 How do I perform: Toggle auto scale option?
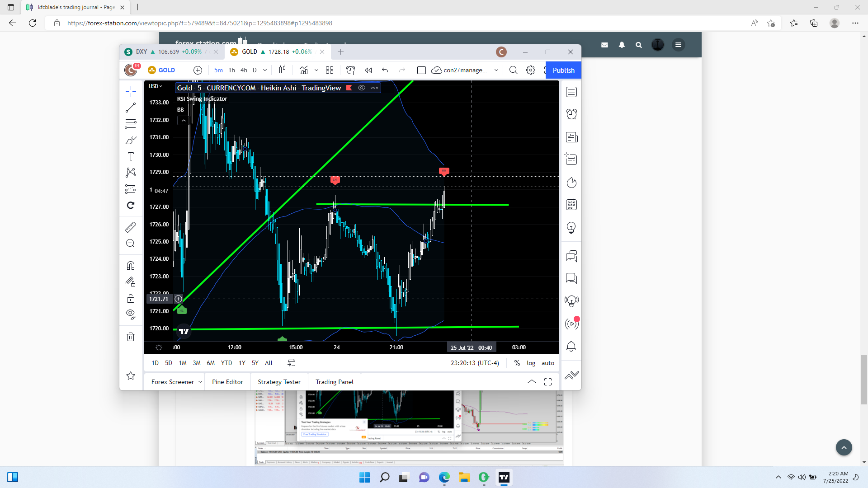(x=547, y=363)
